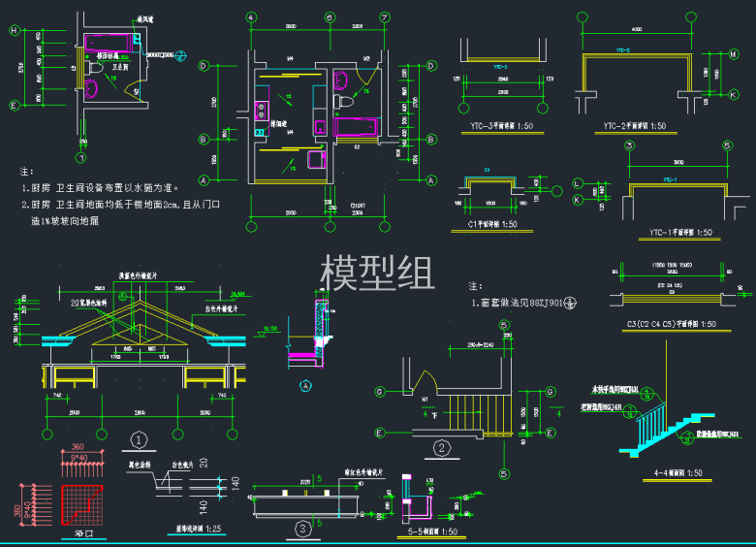Select the "卫生间" room label in the top-left plan
This screenshot has width=756, height=547.
(120, 67)
